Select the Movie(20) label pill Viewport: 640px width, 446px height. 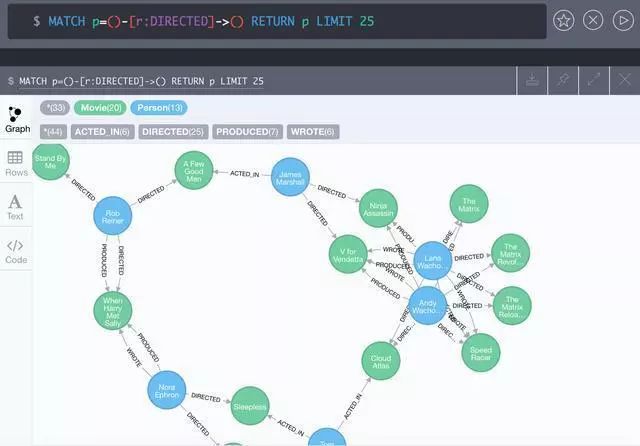point(100,108)
